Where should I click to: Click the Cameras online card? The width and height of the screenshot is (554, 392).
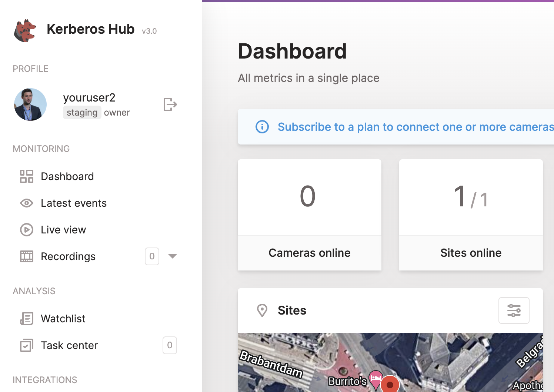tap(309, 215)
